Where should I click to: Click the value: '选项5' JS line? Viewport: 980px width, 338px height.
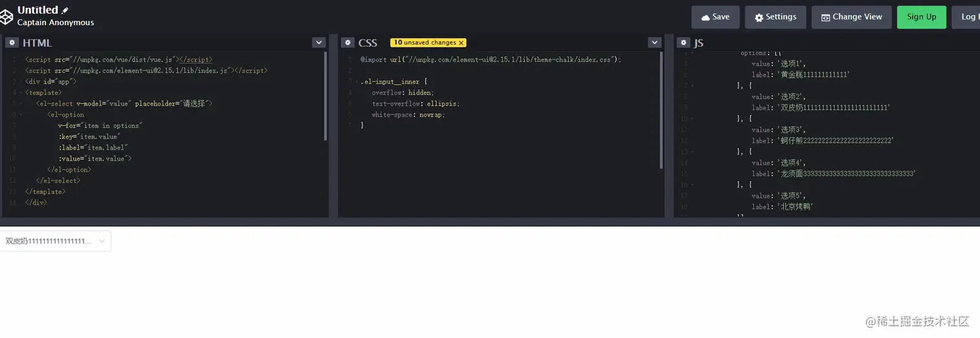pos(779,196)
